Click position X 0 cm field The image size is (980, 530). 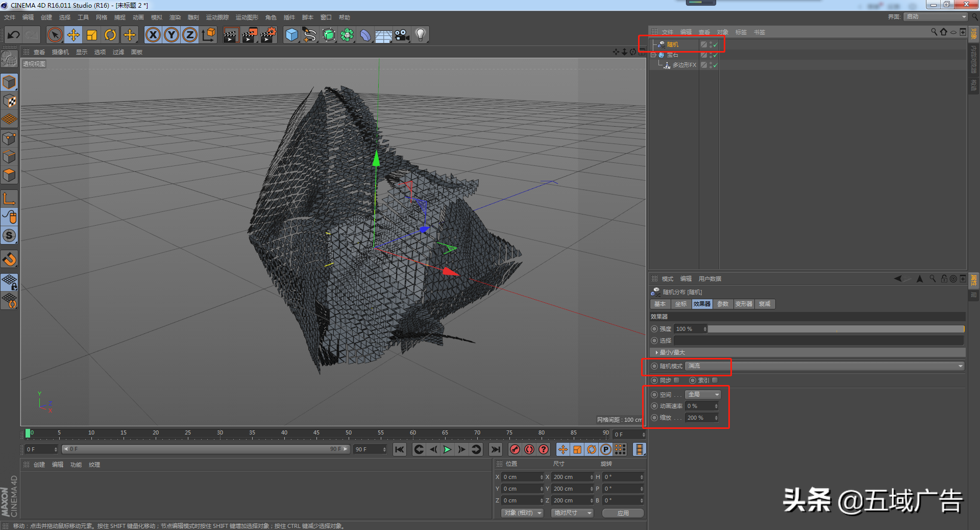coord(521,477)
